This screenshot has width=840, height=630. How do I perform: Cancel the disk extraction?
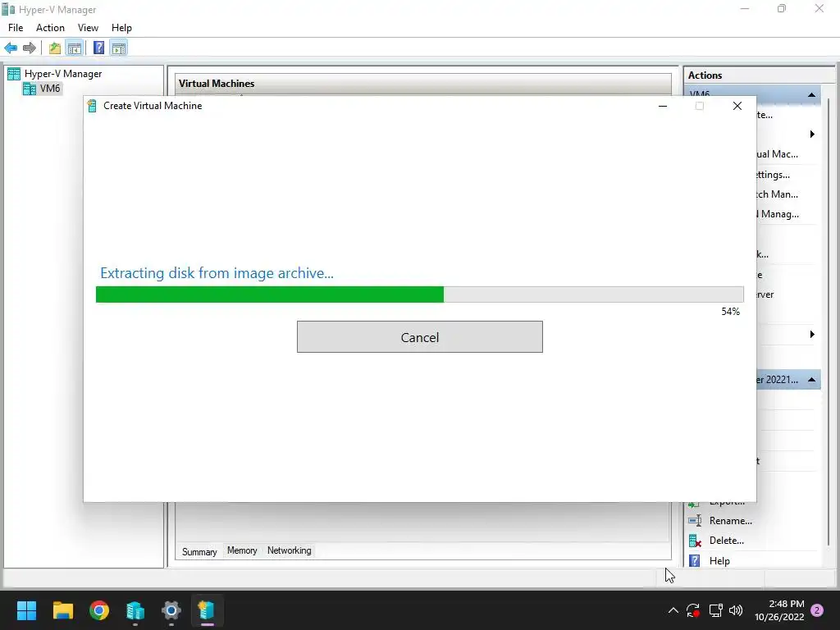[x=419, y=337]
